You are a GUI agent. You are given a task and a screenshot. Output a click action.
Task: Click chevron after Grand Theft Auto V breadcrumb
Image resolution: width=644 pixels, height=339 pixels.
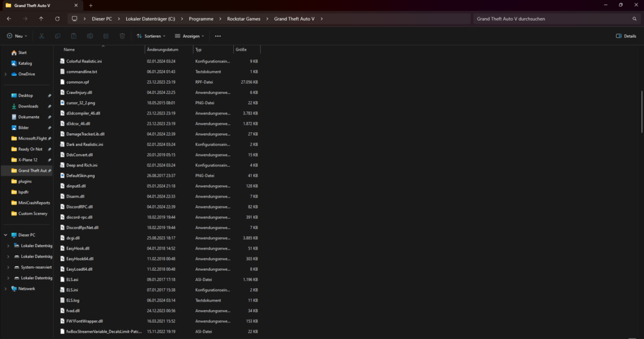coord(321,19)
